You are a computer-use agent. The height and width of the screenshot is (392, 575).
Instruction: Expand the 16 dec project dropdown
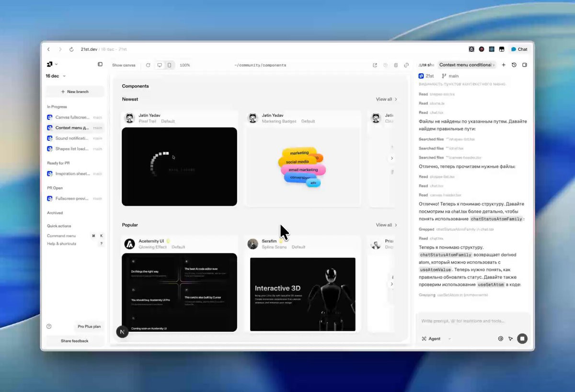click(56, 76)
